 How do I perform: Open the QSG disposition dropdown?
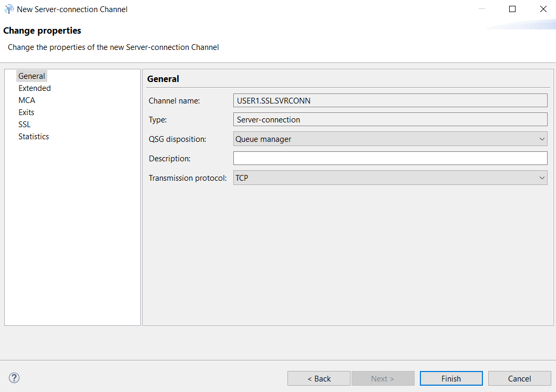[390, 139]
